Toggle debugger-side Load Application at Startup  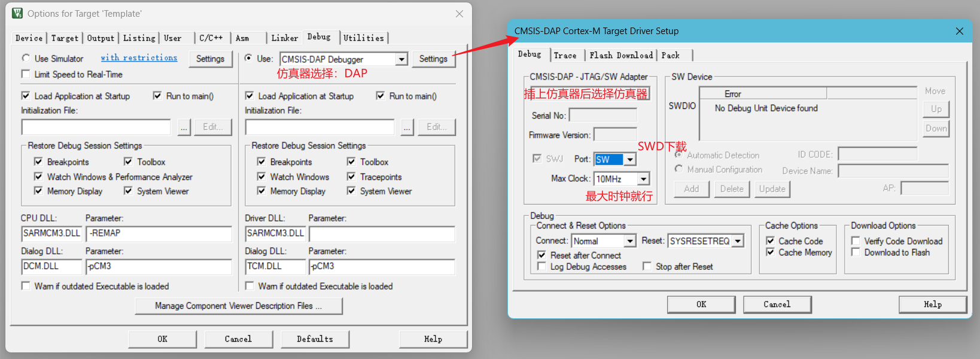point(249,96)
